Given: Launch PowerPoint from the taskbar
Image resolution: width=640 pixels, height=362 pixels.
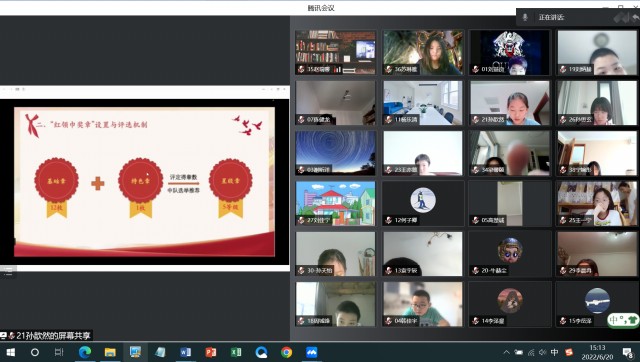Looking at the screenshot, I should click(211, 352).
